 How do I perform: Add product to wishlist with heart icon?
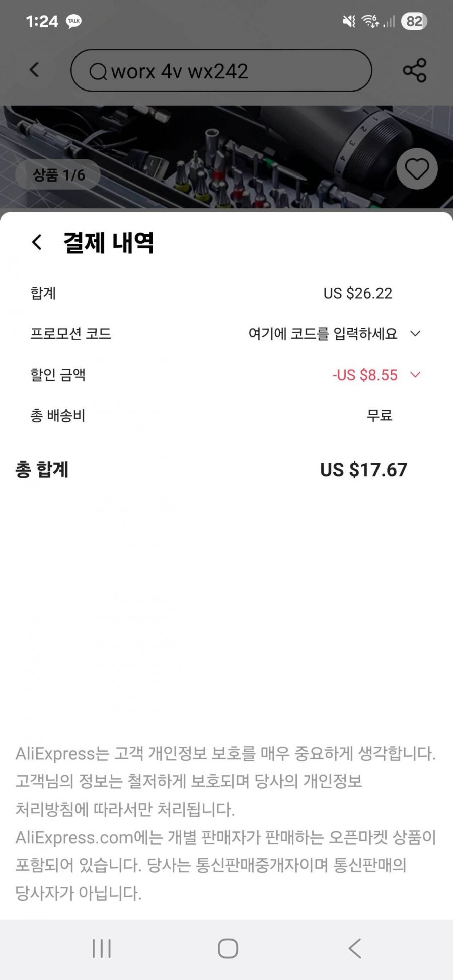click(417, 169)
